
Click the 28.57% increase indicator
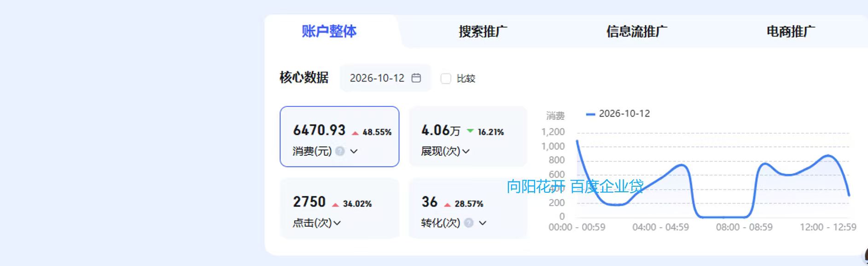463,204
